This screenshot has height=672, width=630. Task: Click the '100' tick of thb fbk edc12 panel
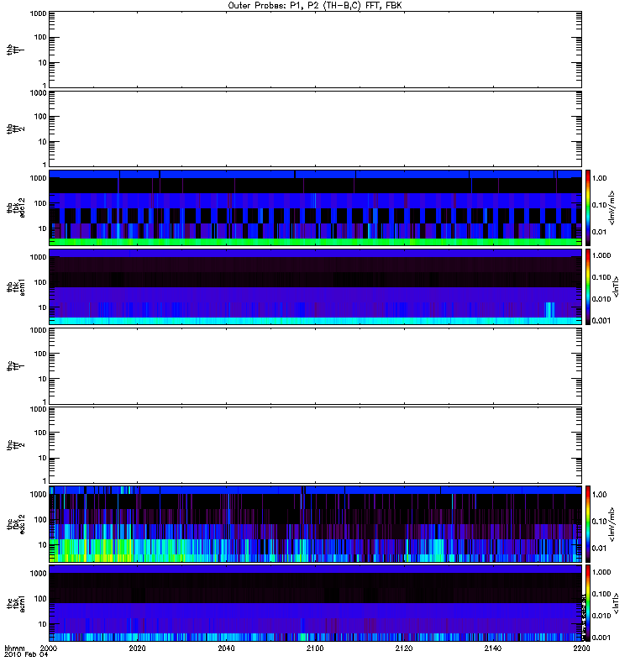point(40,203)
